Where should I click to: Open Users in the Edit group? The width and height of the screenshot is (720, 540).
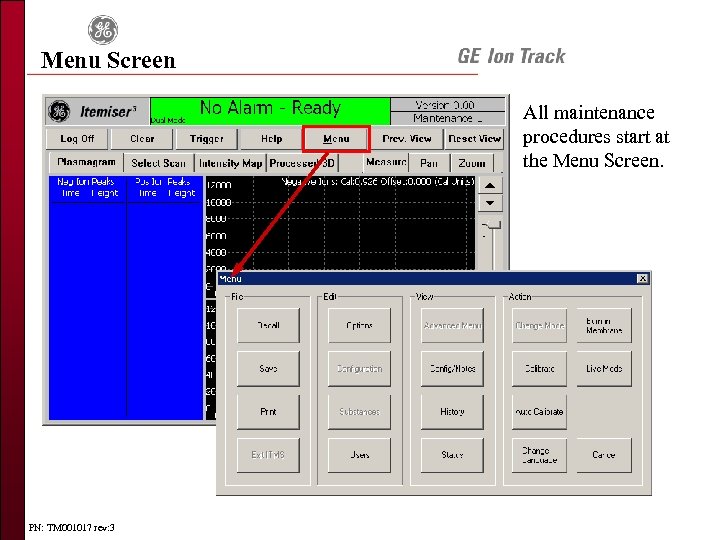click(359, 455)
